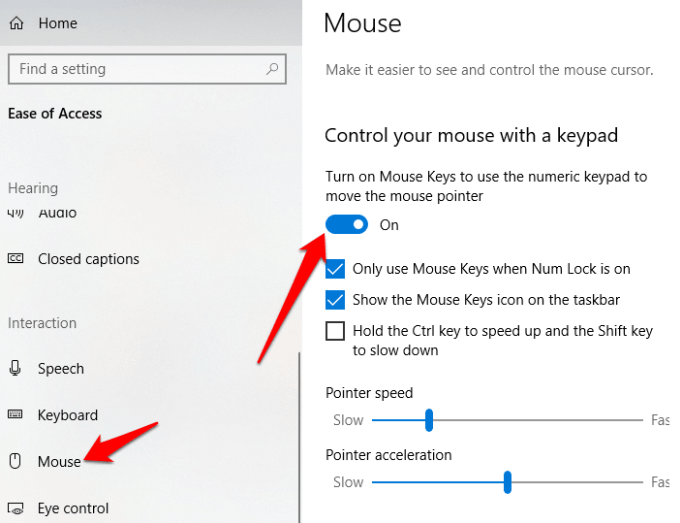Enable Hold the Ctrl key to speed up
The height and width of the screenshot is (523, 680).
pos(336,331)
